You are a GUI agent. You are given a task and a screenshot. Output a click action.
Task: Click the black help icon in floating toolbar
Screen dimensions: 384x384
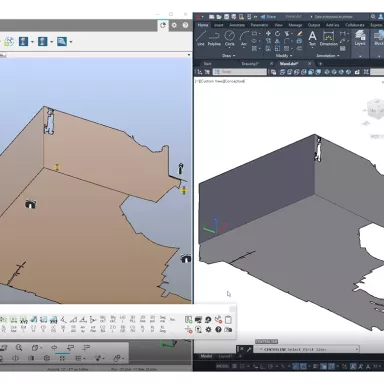(x=218, y=329)
